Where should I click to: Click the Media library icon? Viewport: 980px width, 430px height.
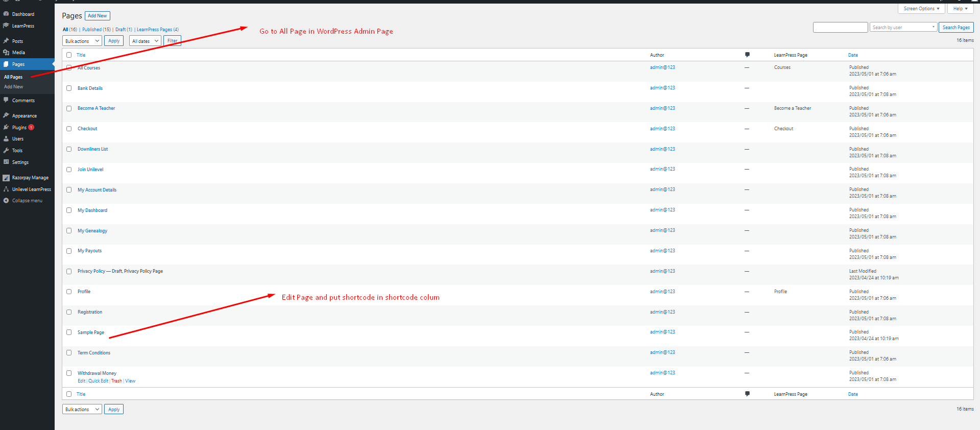point(6,53)
